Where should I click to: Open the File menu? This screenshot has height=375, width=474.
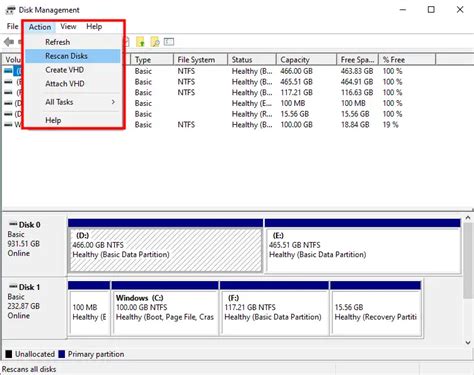pos(12,26)
